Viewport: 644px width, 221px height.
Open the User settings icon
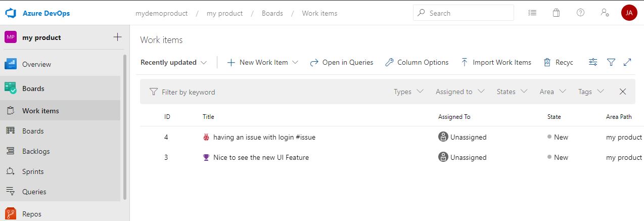point(605,13)
